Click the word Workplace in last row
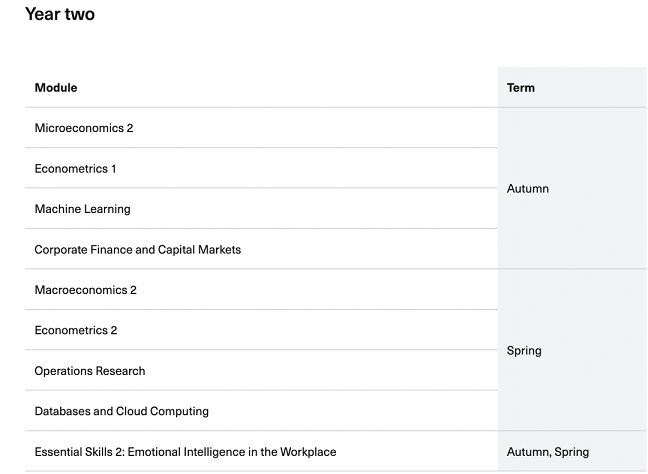Image resolution: width=648 pixels, height=474 pixels. point(308,452)
